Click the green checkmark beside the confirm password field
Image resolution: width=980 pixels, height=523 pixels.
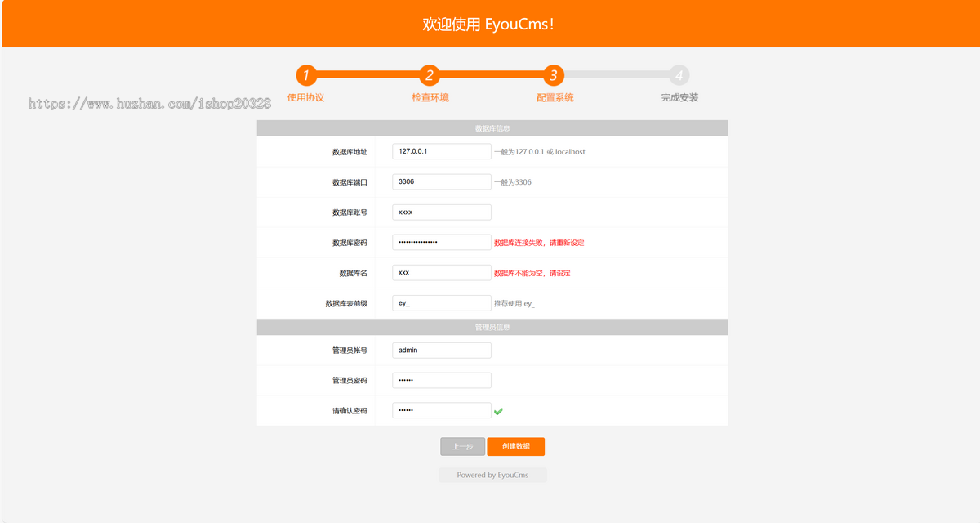tap(498, 411)
